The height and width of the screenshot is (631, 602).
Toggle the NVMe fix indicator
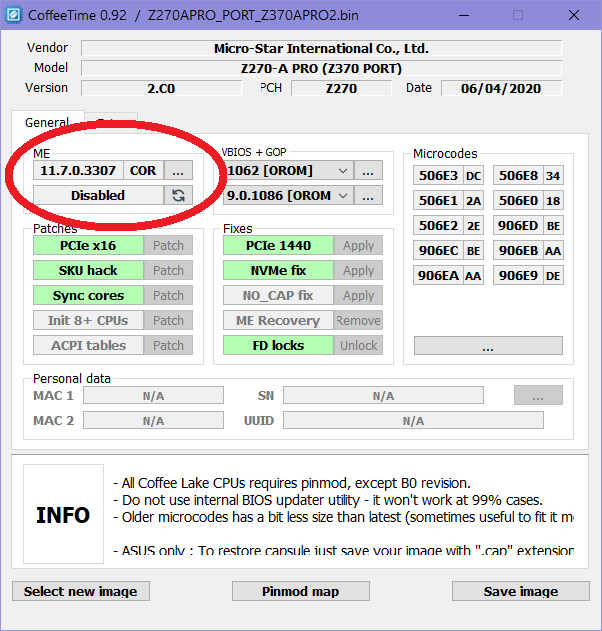point(278,270)
